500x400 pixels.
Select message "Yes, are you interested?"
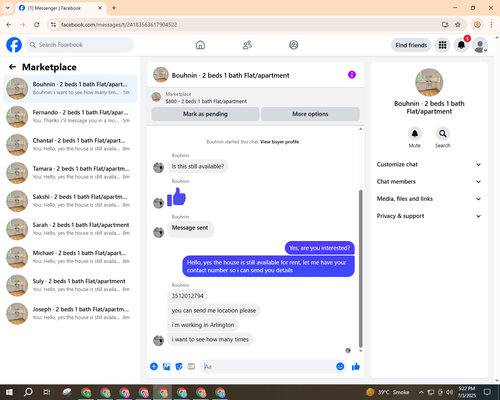tap(319, 248)
